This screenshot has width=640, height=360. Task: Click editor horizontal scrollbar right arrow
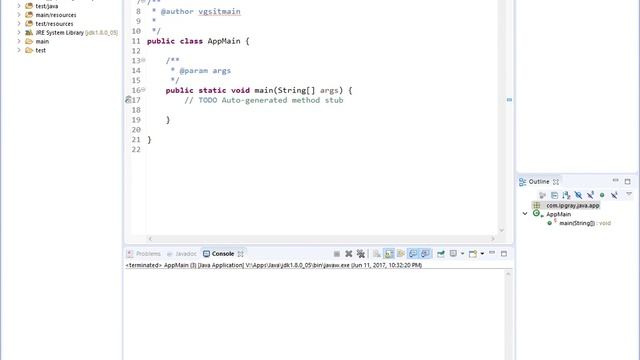pos(493,239)
